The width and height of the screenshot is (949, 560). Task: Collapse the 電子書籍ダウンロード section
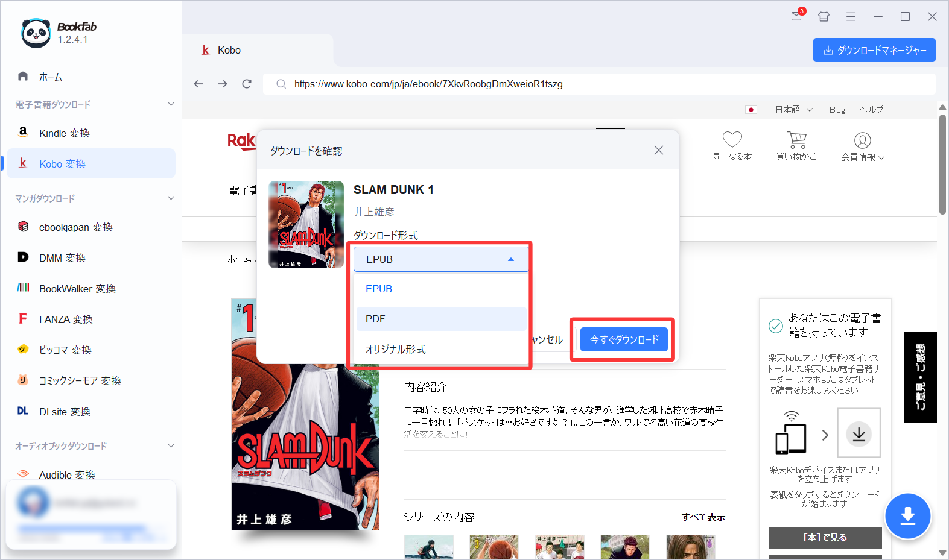pos(171,104)
